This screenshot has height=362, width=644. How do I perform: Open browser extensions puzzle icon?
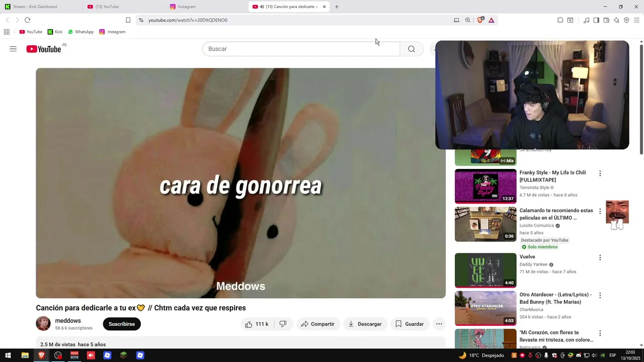[x=560, y=20]
